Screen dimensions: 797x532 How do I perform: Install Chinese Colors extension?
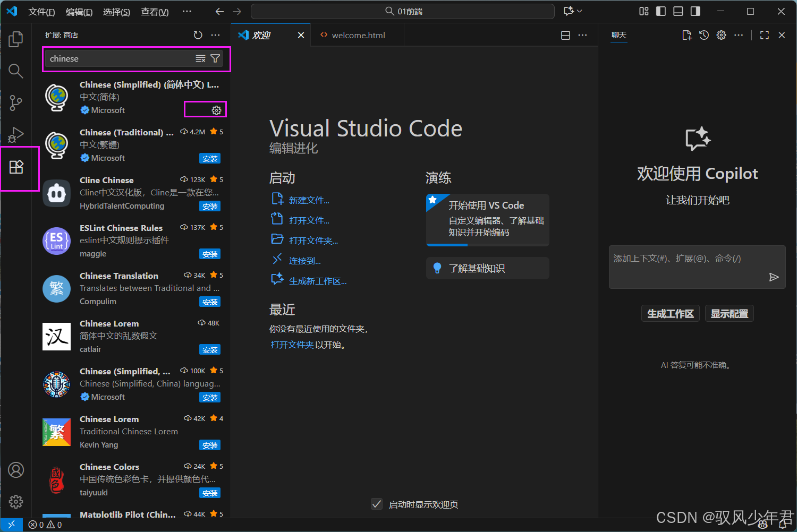coord(210,493)
